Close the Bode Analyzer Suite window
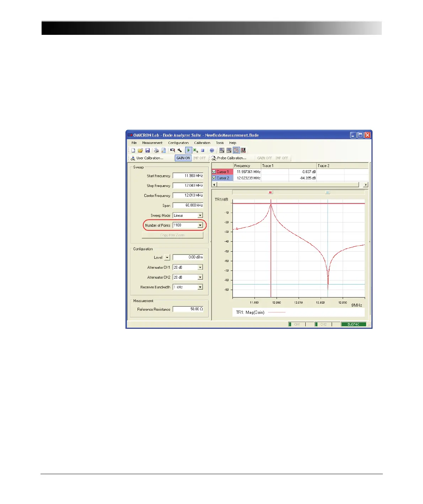 tap(368, 135)
